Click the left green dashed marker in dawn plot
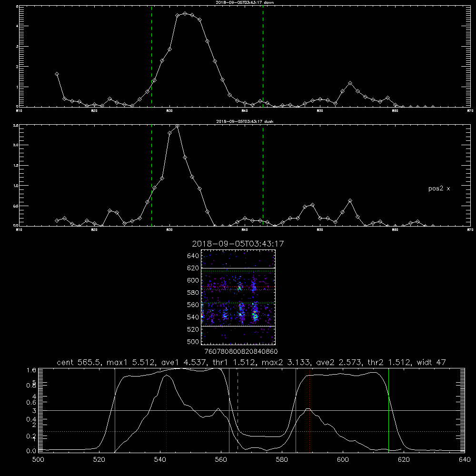This screenshot has width=476, height=476. (x=151, y=56)
